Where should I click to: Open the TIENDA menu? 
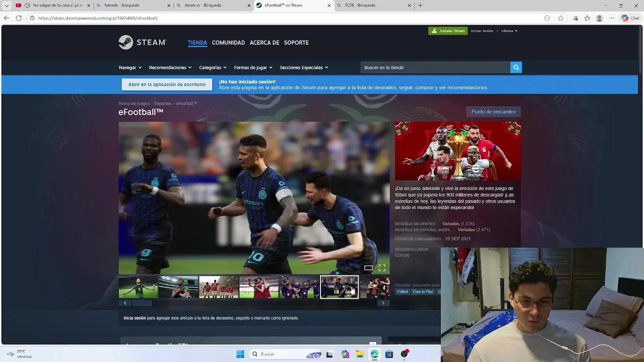[x=197, y=43]
